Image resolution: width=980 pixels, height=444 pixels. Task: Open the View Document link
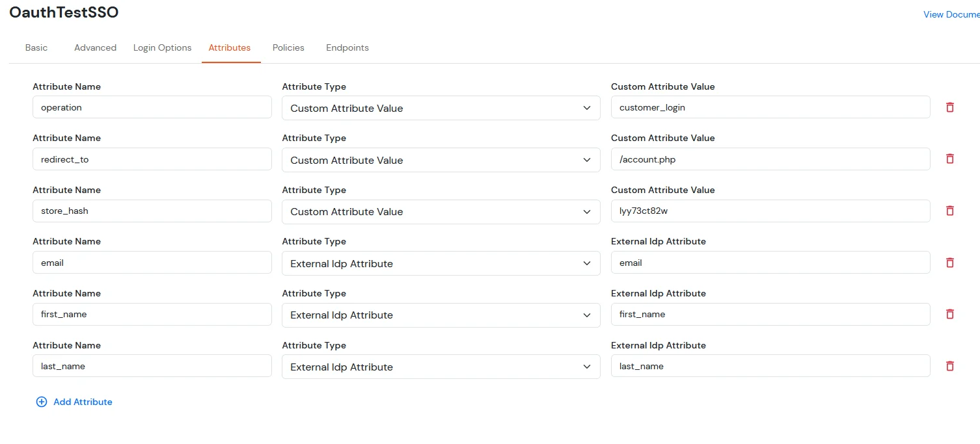tap(951, 14)
